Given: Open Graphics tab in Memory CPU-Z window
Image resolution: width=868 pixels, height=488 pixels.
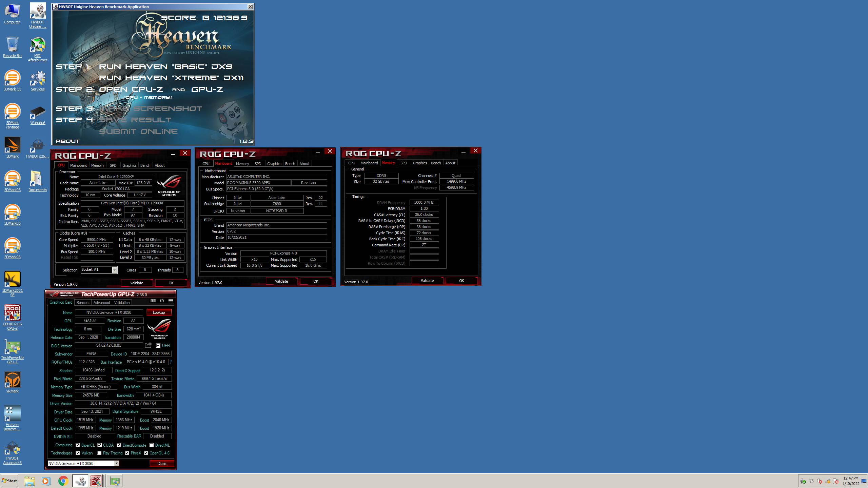Looking at the screenshot, I should click(x=420, y=163).
